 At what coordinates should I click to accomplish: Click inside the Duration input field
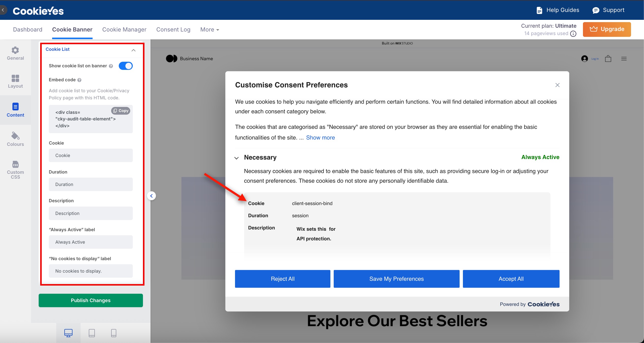(91, 184)
